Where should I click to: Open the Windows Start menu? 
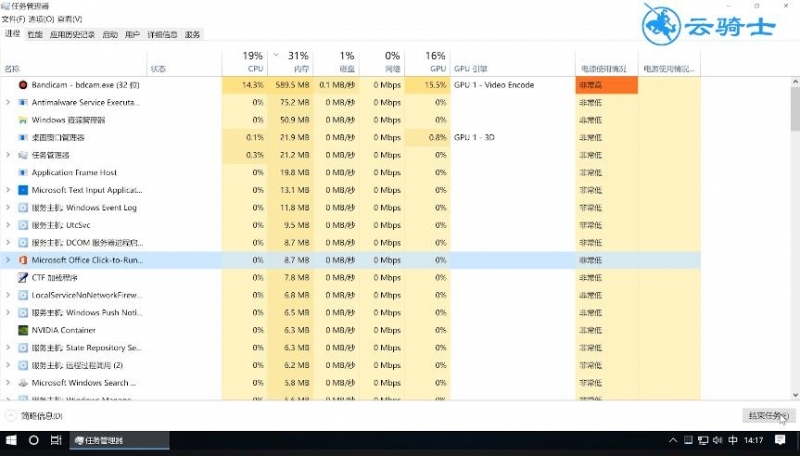tap(11, 440)
